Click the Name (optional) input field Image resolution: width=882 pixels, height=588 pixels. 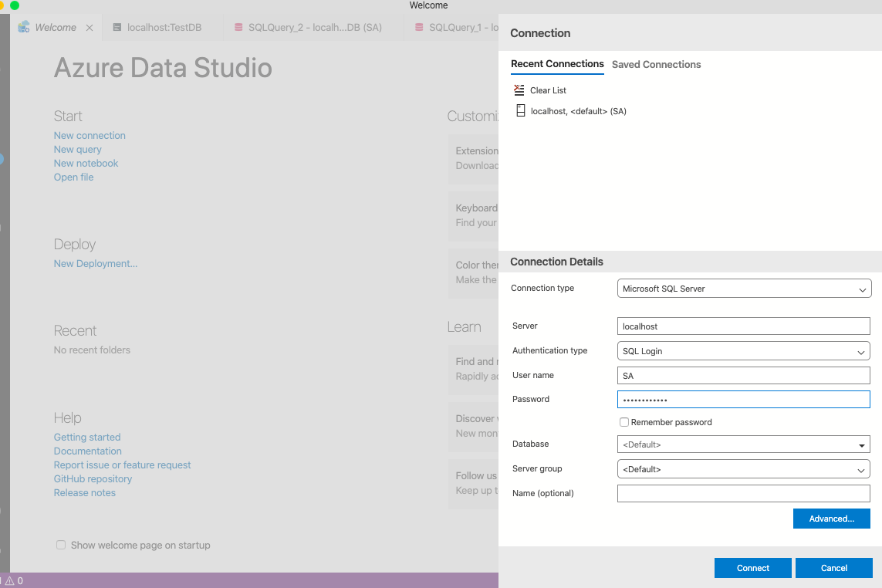tap(744, 494)
